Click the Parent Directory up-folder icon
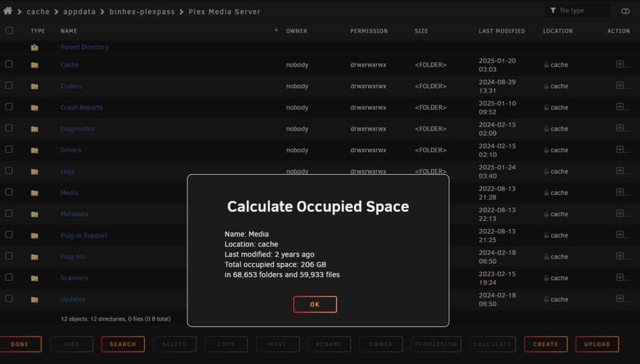 point(35,47)
